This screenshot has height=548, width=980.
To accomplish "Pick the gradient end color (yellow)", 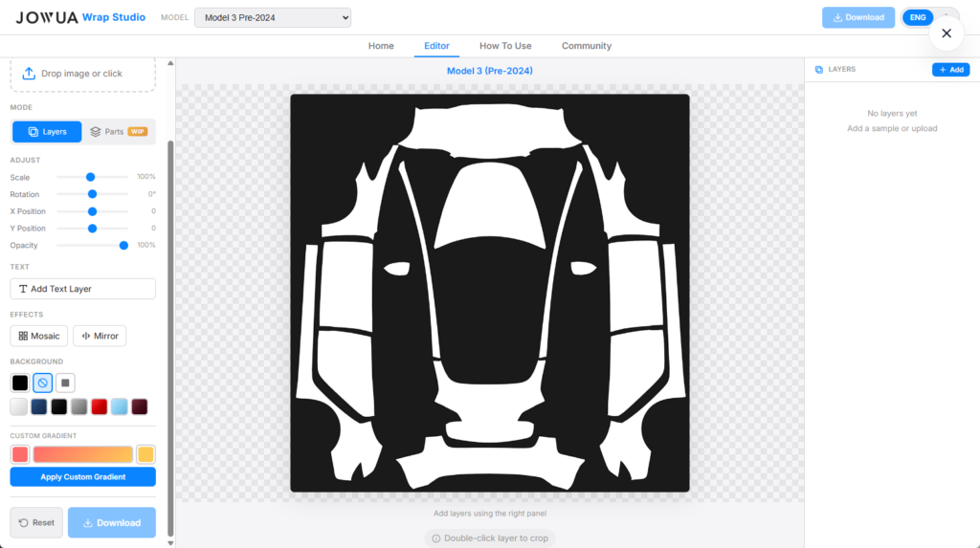I will pyautogui.click(x=145, y=454).
